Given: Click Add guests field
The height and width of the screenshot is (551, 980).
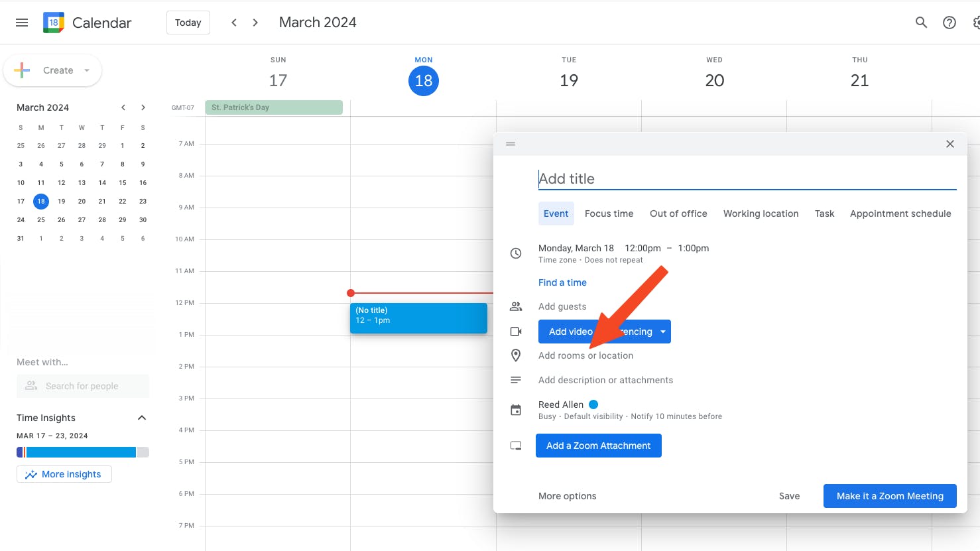Looking at the screenshot, I should tap(562, 306).
